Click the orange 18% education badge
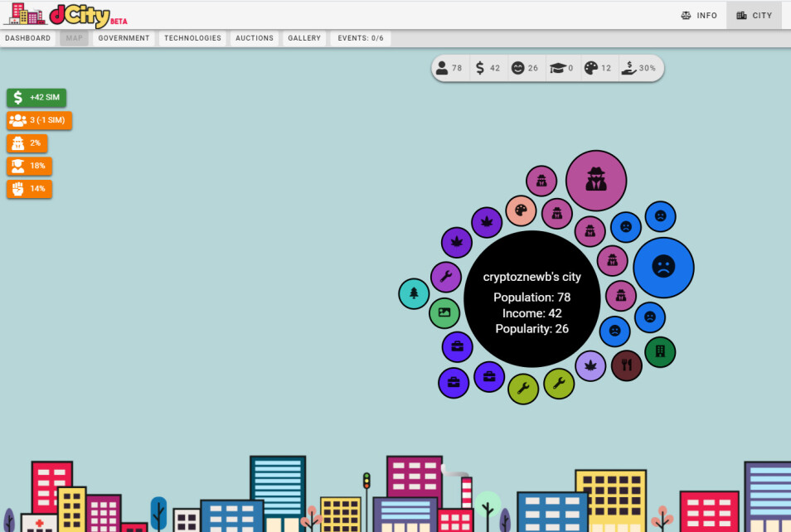791x532 pixels. [29, 166]
